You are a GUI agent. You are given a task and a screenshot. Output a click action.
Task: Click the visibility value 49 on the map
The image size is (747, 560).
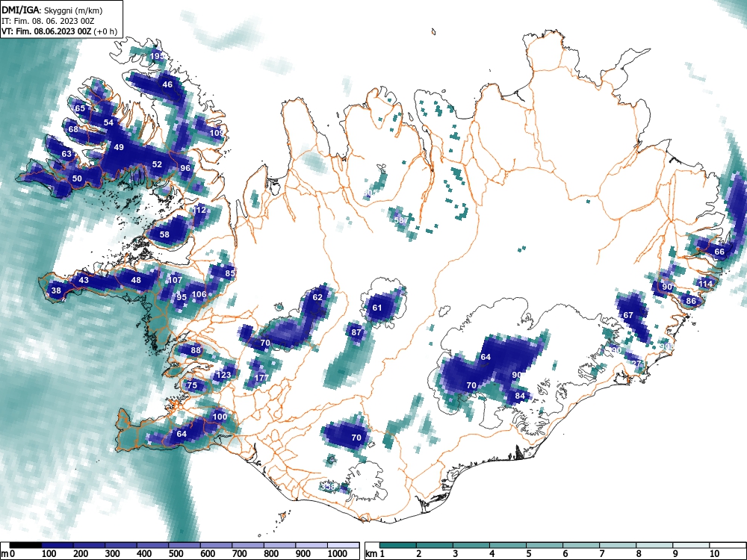pos(119,148)
